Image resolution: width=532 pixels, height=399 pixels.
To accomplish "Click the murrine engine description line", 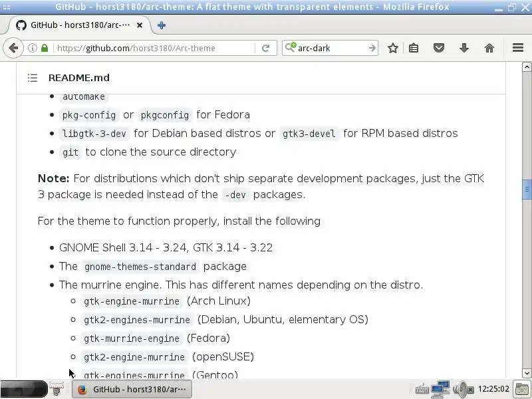I will point(241,285).
